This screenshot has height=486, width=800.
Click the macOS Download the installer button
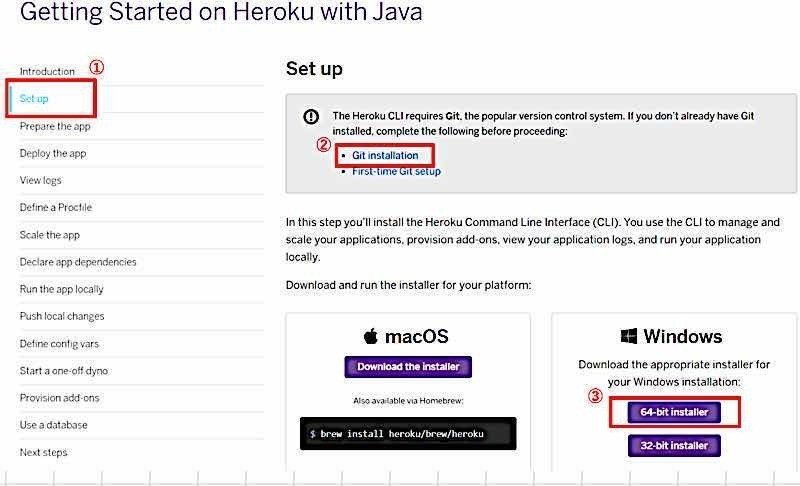click(x=408, y=367)
